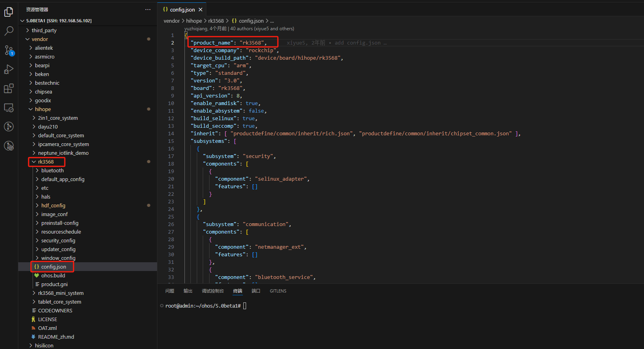This screenshot has width=644, height=349.
Task: Expand the bearpi folder
Action: pos(31,65)
